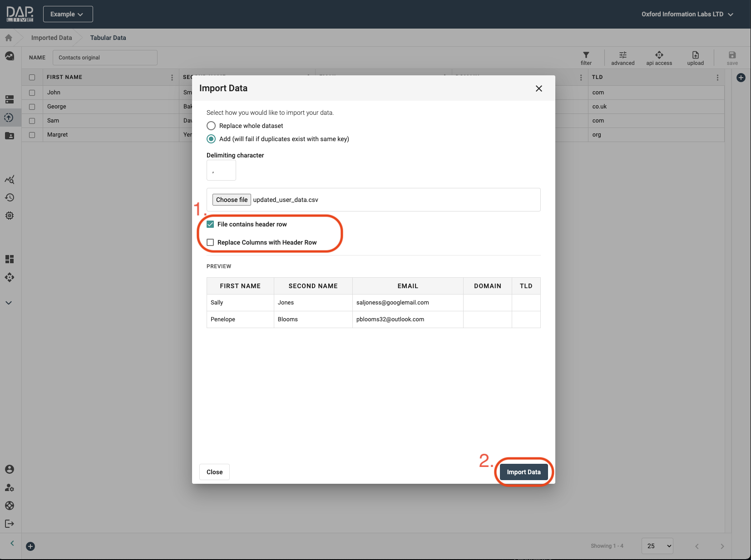Click the upload file icon
The image size is (751, 560).
click(x=695, y=55)
